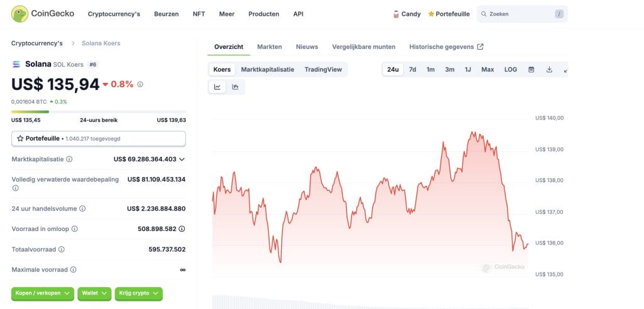Click the search magnifier icon
The height and width of the screenshot is (309, 644).
click(x=484, y=14)
